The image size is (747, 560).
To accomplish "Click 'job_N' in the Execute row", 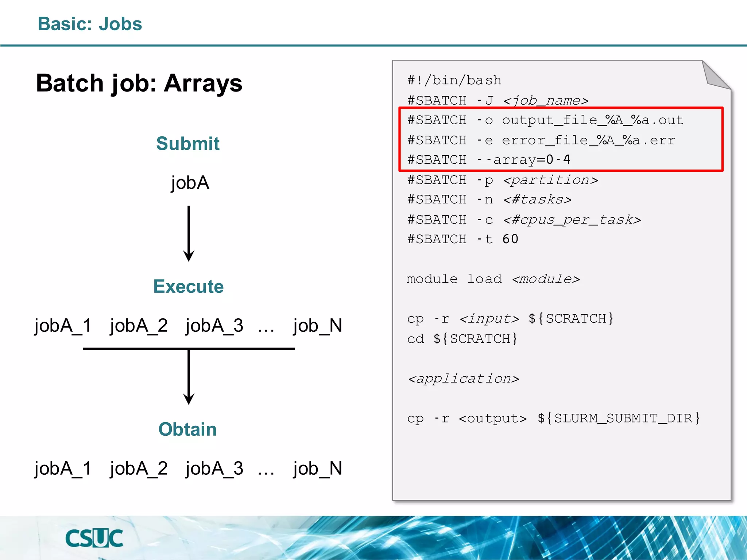I will click(x=318, y=326).
